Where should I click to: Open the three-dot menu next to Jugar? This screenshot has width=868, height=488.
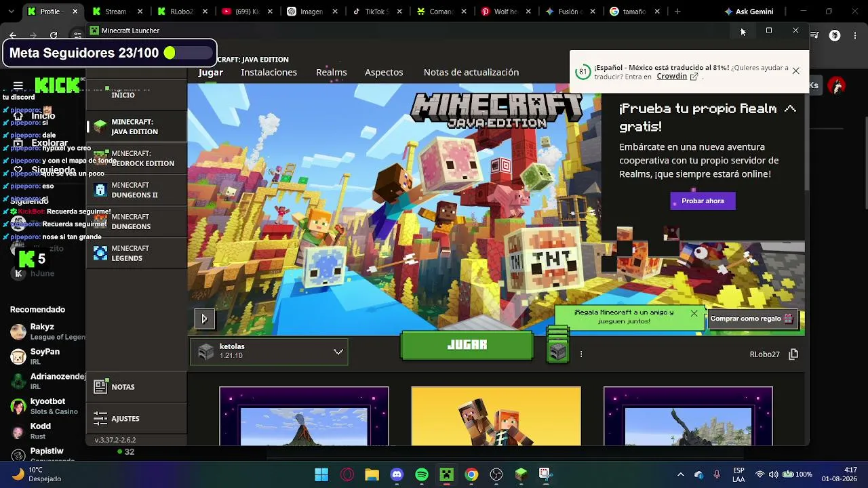click(581, 354)
